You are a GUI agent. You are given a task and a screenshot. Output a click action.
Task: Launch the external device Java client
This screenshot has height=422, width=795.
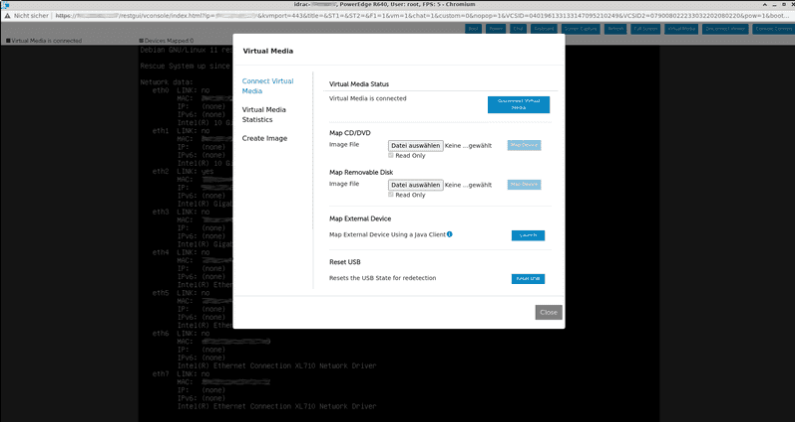528,235
